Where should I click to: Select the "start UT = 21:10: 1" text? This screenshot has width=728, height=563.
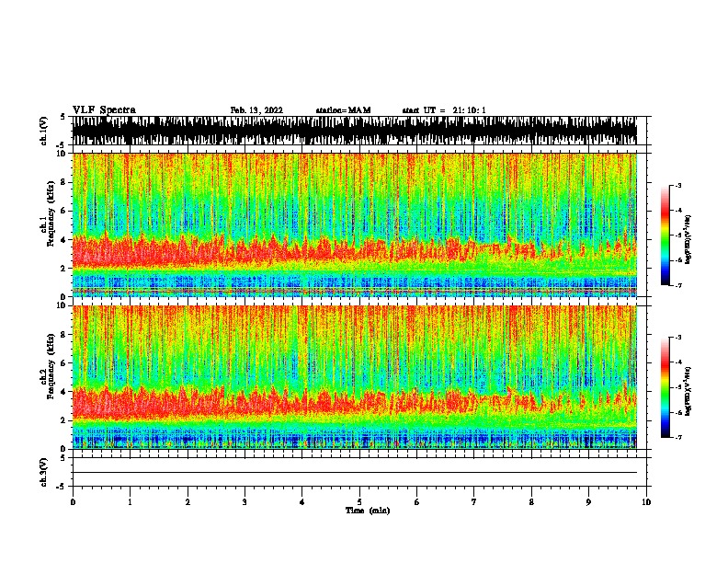tap(444, 110)
